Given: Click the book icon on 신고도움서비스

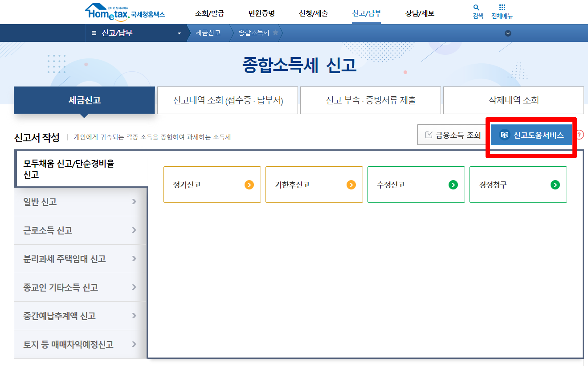Looking at the screenshot, I should click(504, 135).
